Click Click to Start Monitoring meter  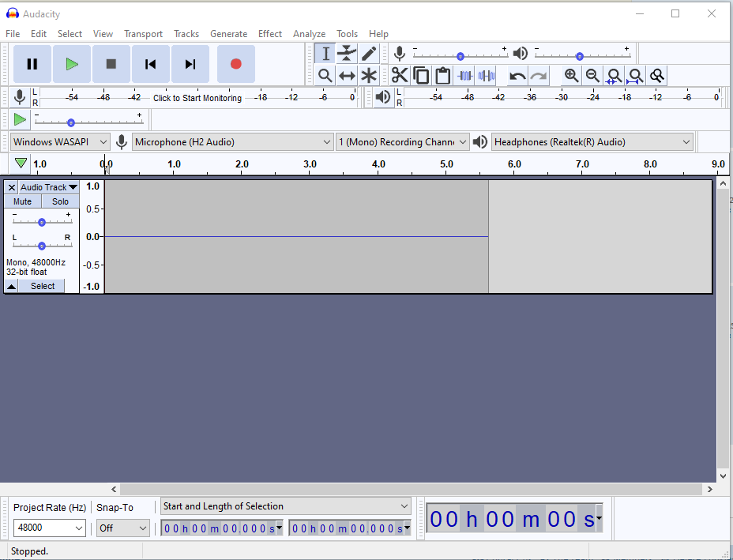197,98
